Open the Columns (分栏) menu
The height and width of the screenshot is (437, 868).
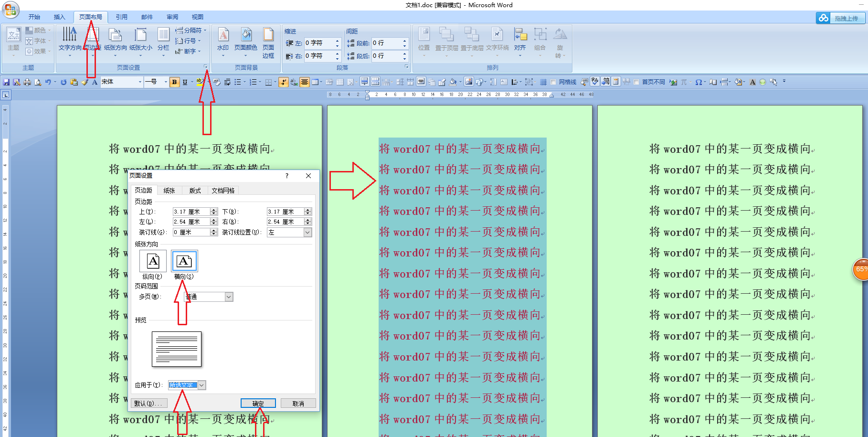[163, 42]
